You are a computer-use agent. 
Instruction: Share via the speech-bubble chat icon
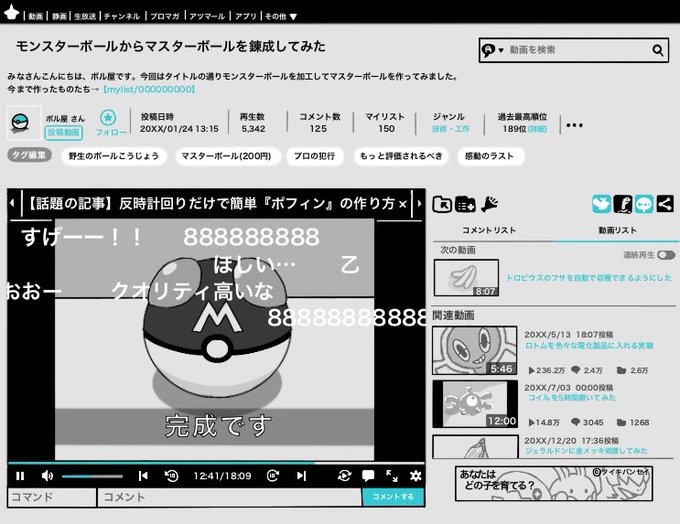pos(644,203)
